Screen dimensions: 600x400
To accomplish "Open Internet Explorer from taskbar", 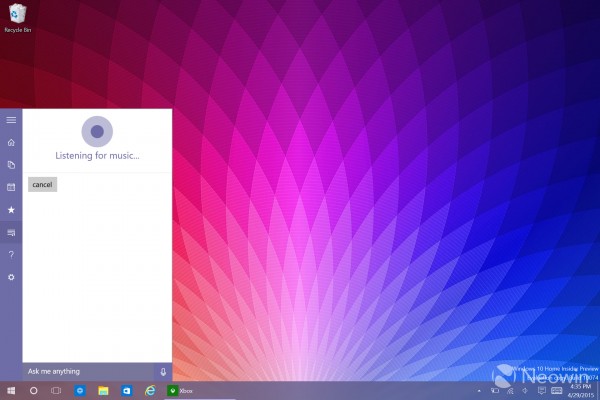I will point(150,390).
